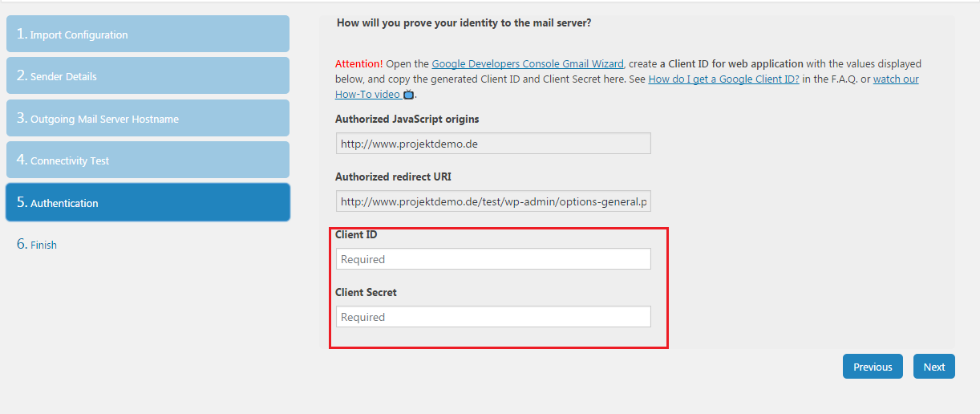
Task: Click the Authorized JavaScript origins label
Action: pyautogui.click(x=407, y=119)
